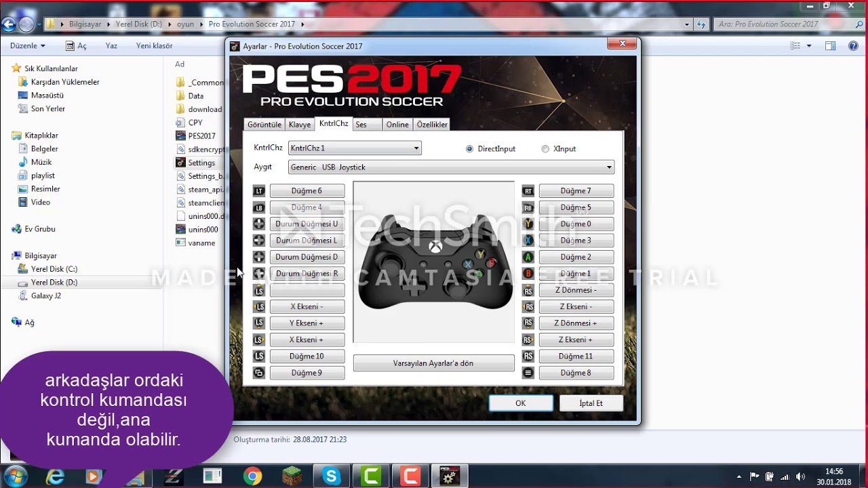Click the Yaz toolbar button in Explorer
This screenshot has width=868, height=488.
point(111,46)
